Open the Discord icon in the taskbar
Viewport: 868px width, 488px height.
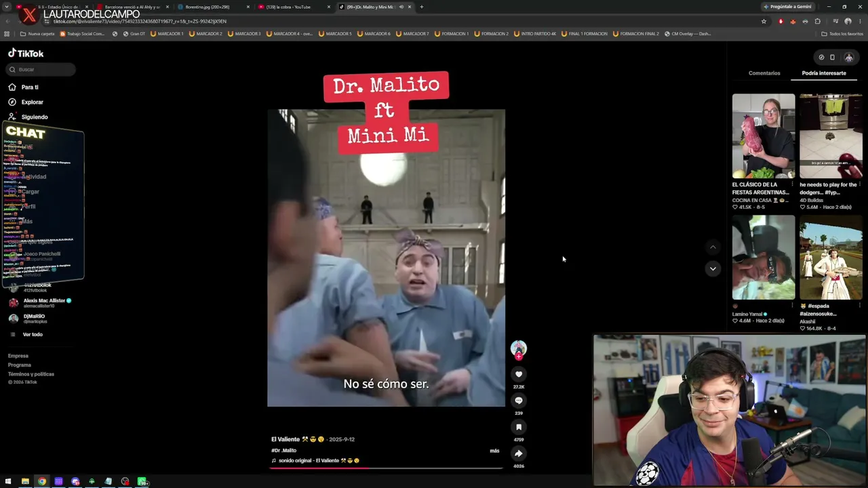(75, 482)
